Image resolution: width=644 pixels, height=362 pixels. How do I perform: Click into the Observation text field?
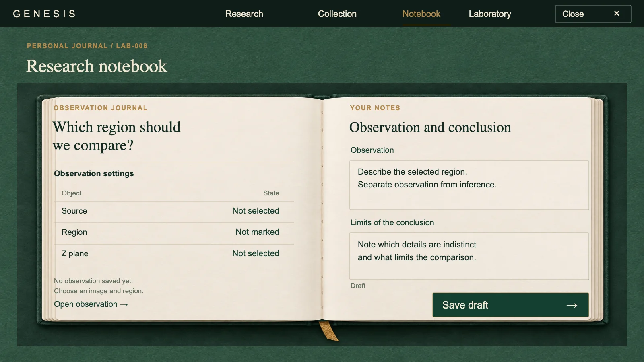pyautogui.click(x=469, y=185)
